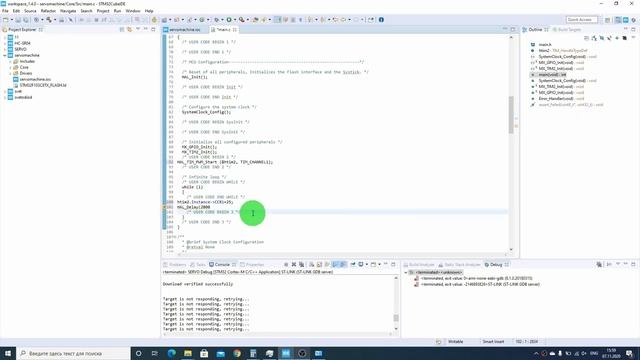
Task: Toggle Hide Fields in Outline
Action: coord(602,38)
